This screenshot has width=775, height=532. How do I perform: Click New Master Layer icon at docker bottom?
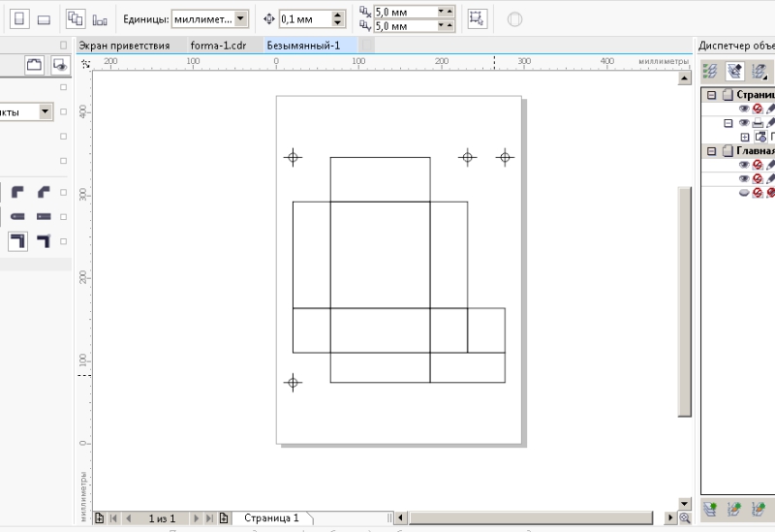[x=734, y=509]
